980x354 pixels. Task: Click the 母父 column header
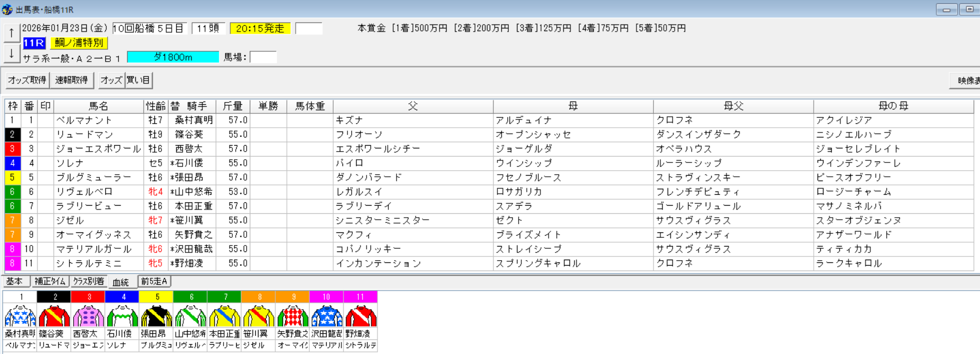(734, 106)
